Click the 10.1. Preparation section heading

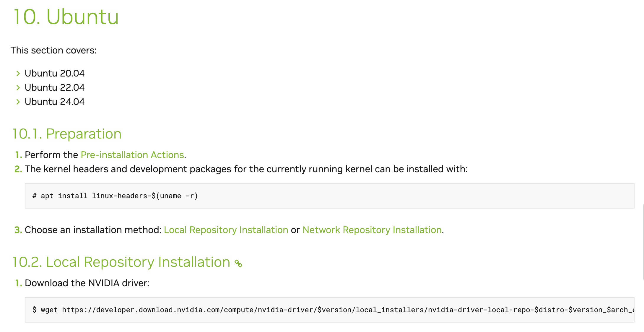(67, 134)
